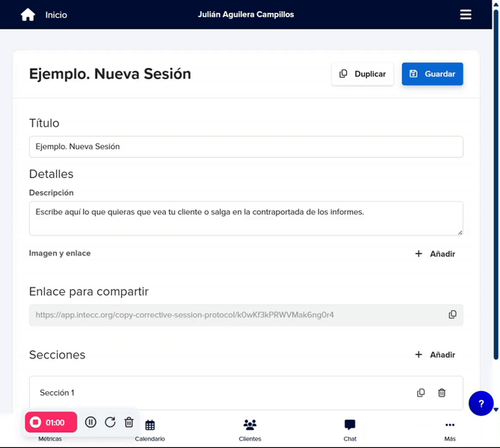Click the home icon in header
Image resolution: width=500 pixels, height=448 pixels.
(x=28, y=15)
